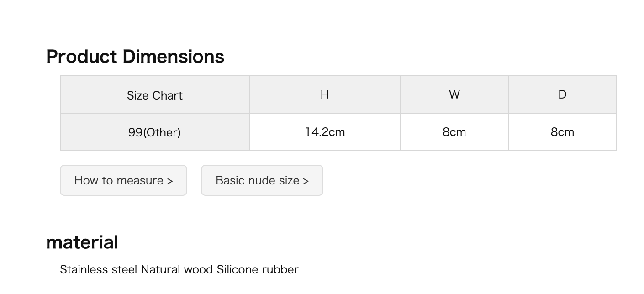
Task: Click the number 99 in the size row
Action: pyautogui.click(x=135, y=132)
